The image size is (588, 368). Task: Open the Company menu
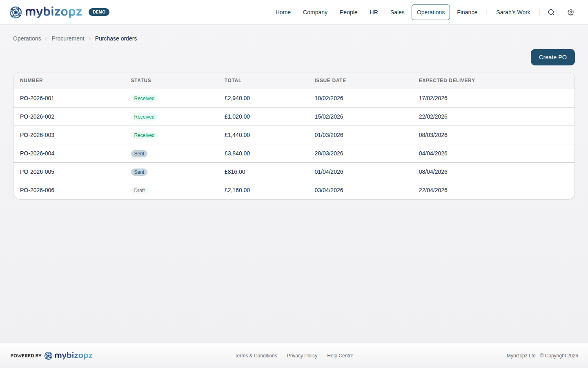pyautogui.click(x=315, y=12)
